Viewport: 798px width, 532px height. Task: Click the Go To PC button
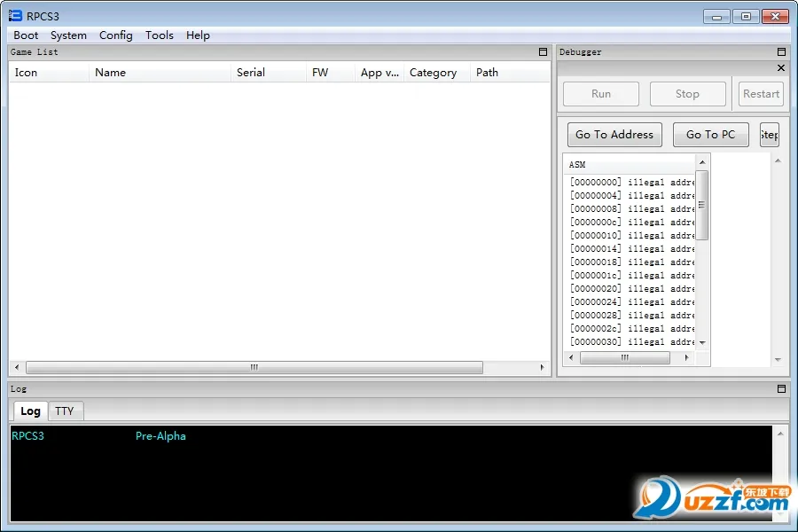tap(710, 135)
